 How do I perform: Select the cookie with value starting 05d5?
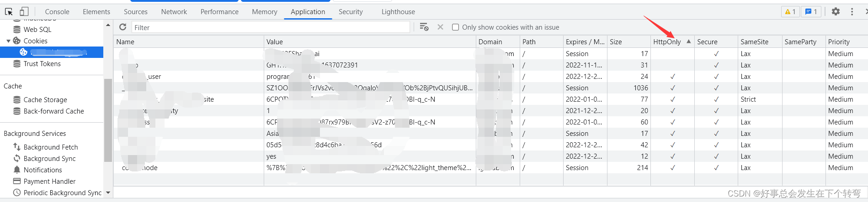pos(491,145)
